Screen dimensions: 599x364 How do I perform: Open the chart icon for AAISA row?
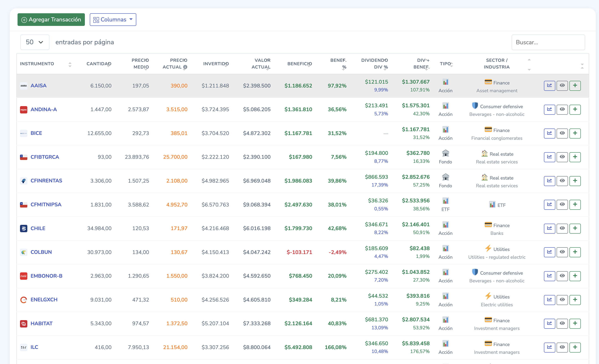point(549,85)
